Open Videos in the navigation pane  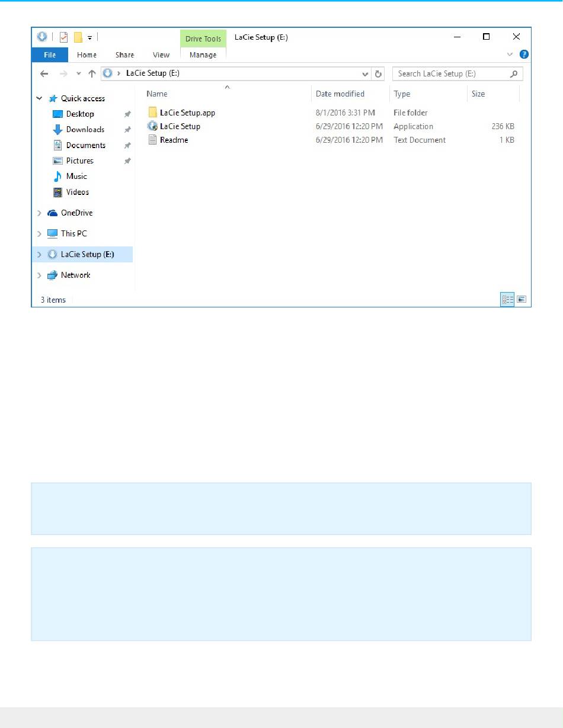click(x=78, y=192)
